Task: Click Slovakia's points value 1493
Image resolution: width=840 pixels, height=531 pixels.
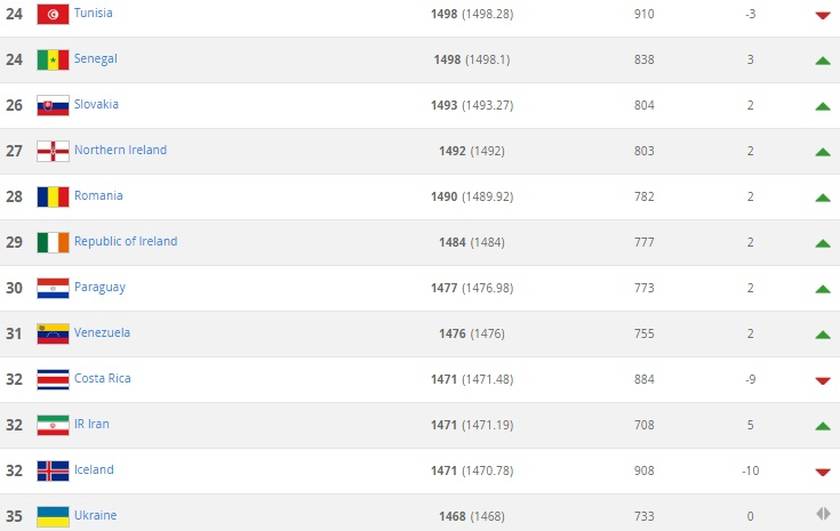Action: [x=444, y=106]
